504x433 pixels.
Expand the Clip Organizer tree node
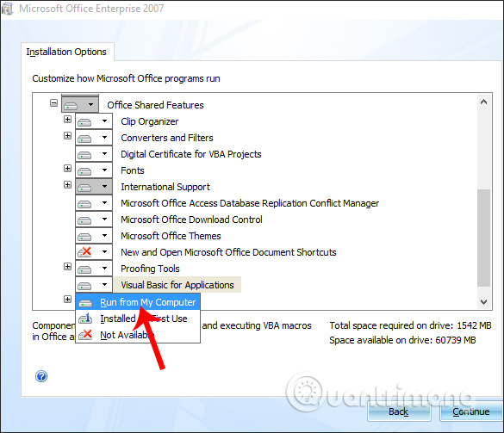click(67, 120)
